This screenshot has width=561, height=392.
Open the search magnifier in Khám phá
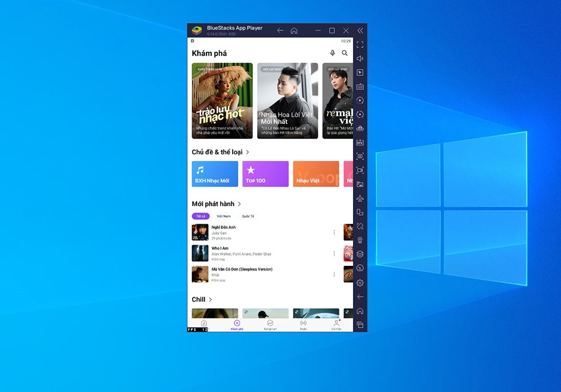click(x=345, y=53)
